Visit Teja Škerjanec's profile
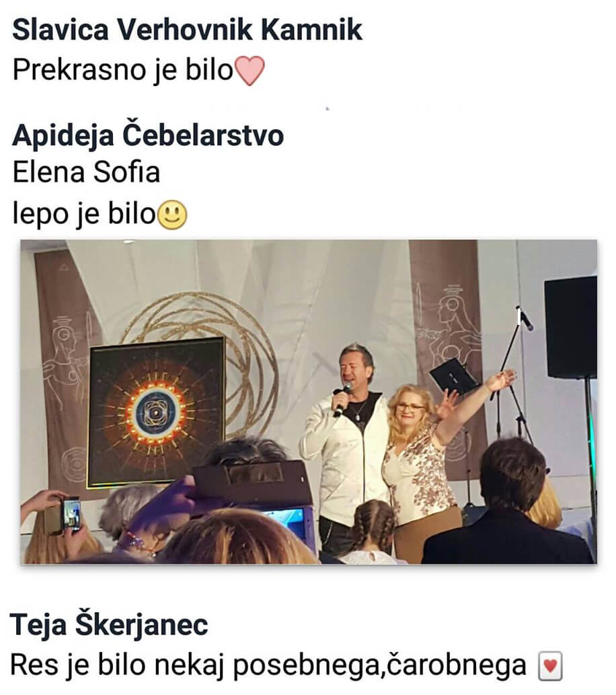 coord(108,624)
